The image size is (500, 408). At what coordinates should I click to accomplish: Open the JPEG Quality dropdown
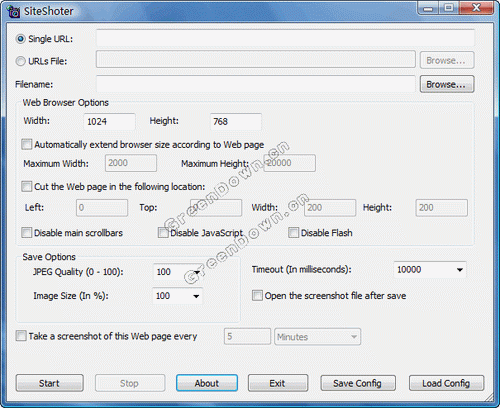(x=197, y=272)
